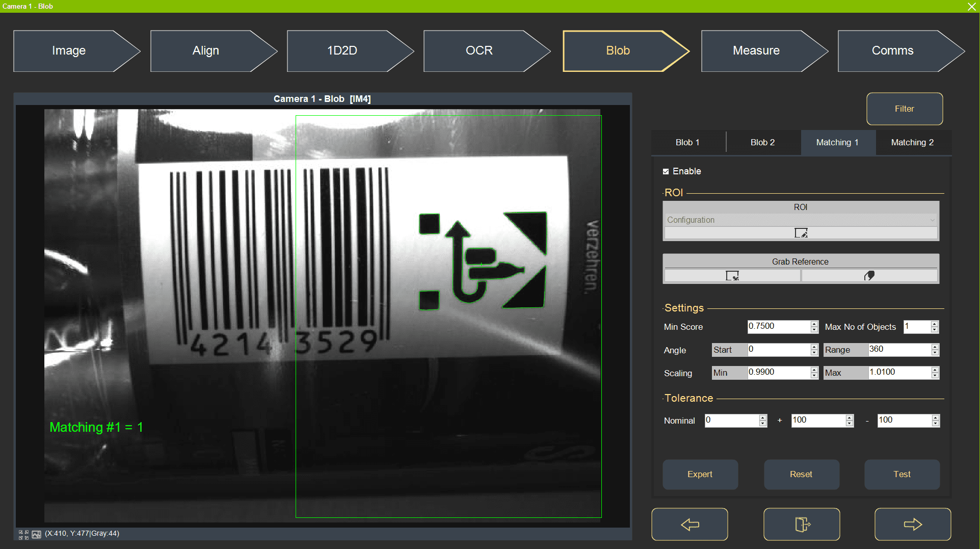Increase Scaling Max value
The image size is (980, 549).
(935, 370)
